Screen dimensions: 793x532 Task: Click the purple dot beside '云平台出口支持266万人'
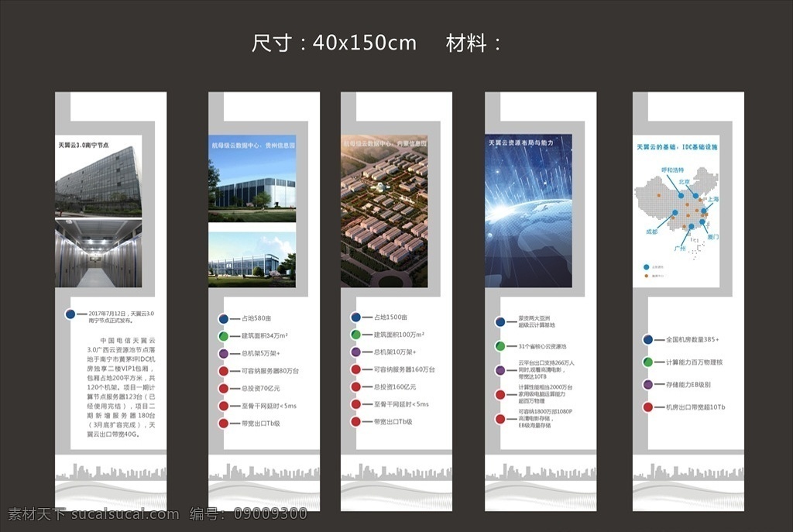click(499, 370)
